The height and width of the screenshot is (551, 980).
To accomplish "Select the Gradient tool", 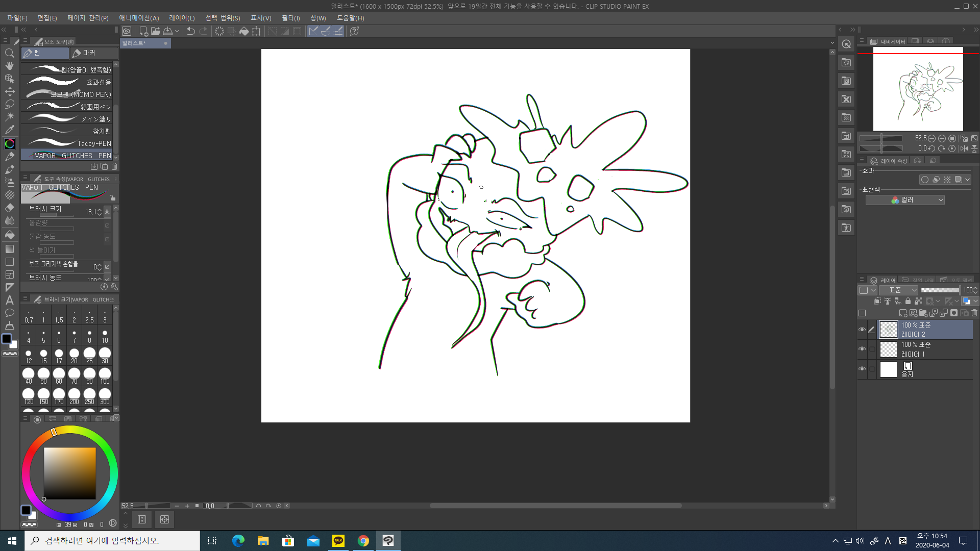I will [9, 249].
